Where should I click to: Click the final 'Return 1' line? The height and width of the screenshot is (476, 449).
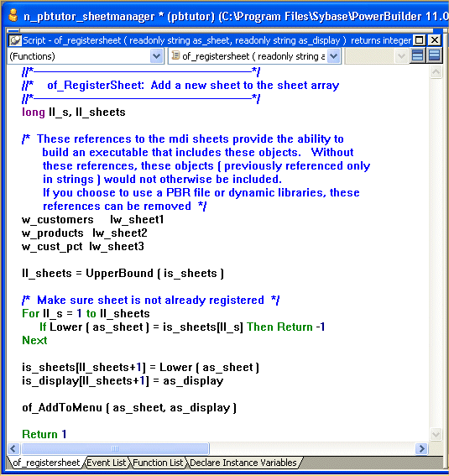tap(44, 434)
